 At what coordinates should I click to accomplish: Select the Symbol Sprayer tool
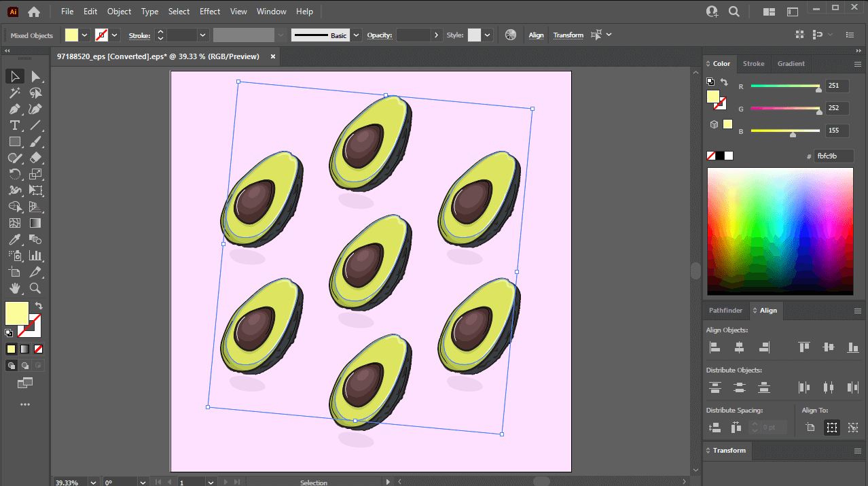15,256
